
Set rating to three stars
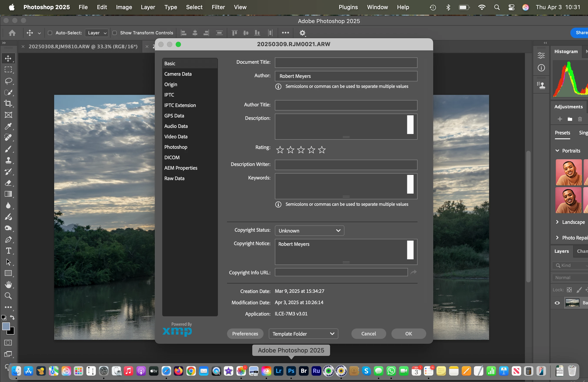[x=301, y=149]
